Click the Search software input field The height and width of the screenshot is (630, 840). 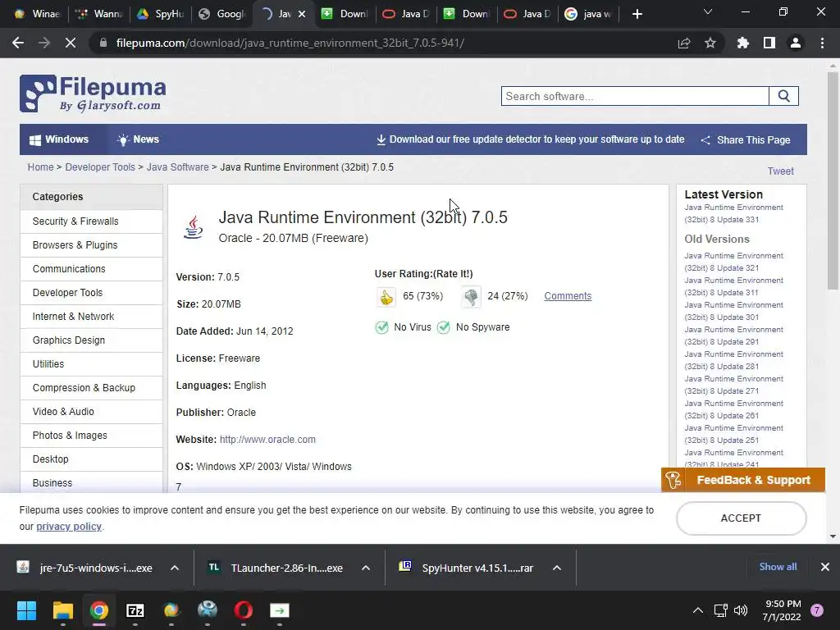coord(635,97)
